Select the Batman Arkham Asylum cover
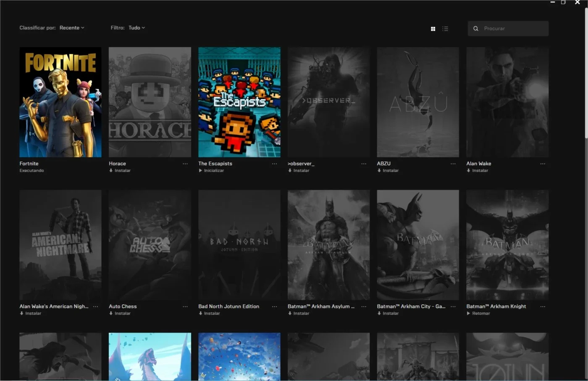Image resolution: width=588 pixels, height=381 pixels. click(x=329, y=245)
